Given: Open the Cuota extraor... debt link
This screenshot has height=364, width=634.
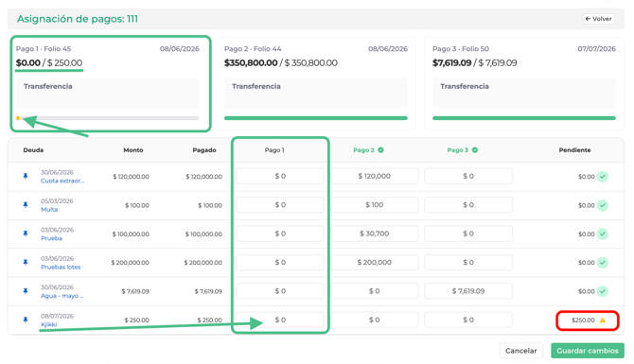Looking at the screenshot, I should pos(62,181).
